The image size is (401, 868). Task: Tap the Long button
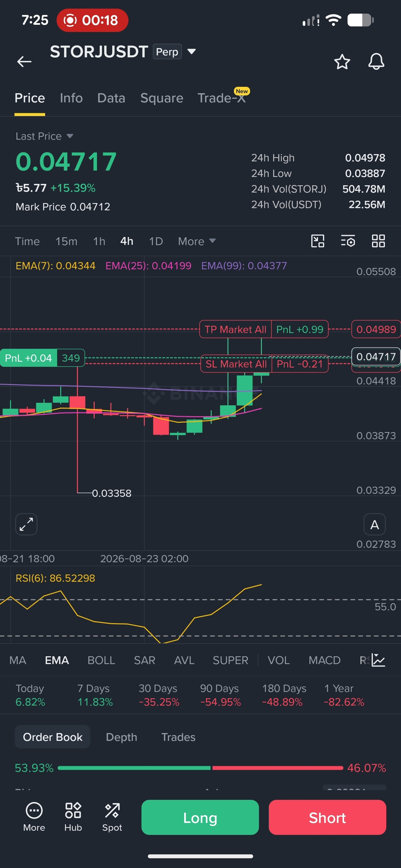200,817
